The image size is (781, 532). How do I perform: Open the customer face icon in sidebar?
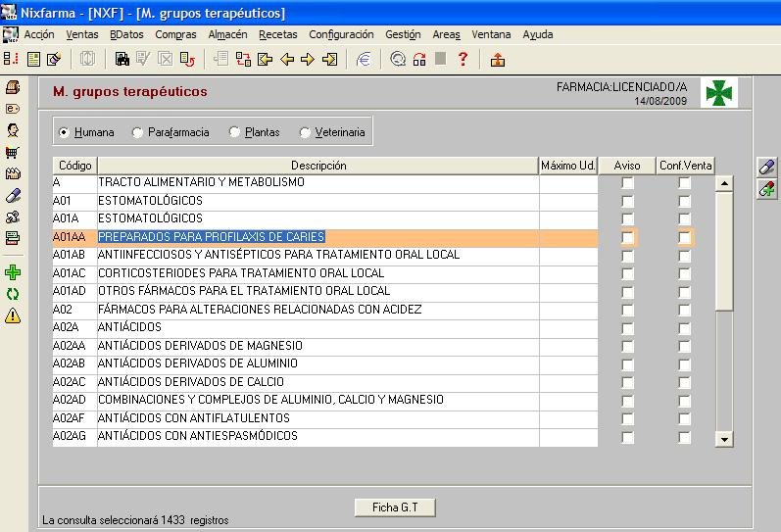pos(13,130)
